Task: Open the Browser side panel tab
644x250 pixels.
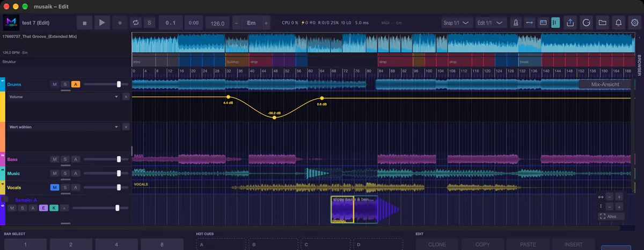Action: point(639,64)
